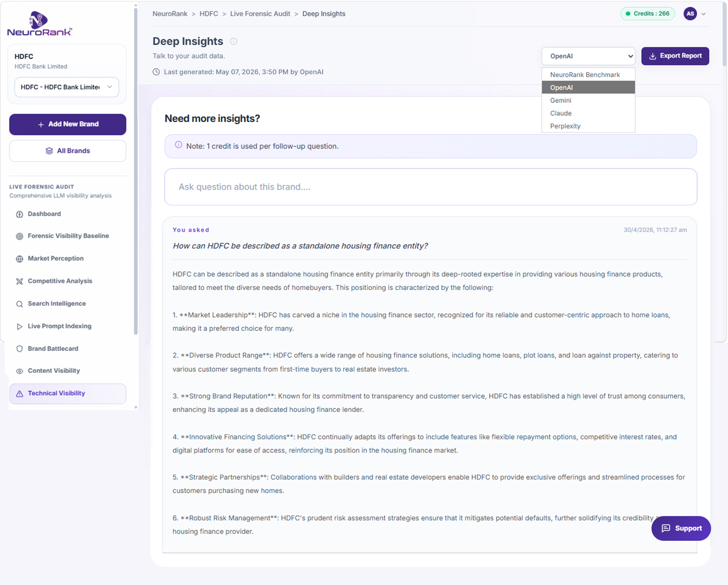The image size is (728, 585).
Task: Click the Search Intelligence magnifier icon
Action: tap(20, 304)
